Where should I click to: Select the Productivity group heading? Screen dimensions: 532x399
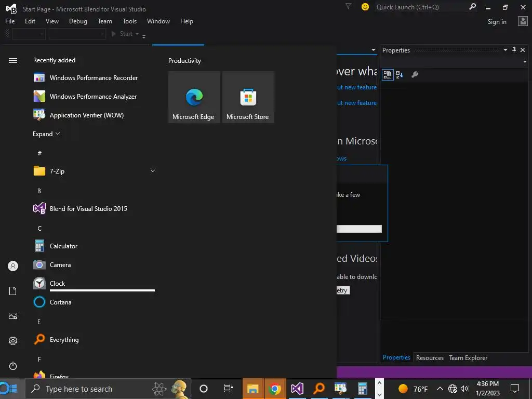coord(184,61)
